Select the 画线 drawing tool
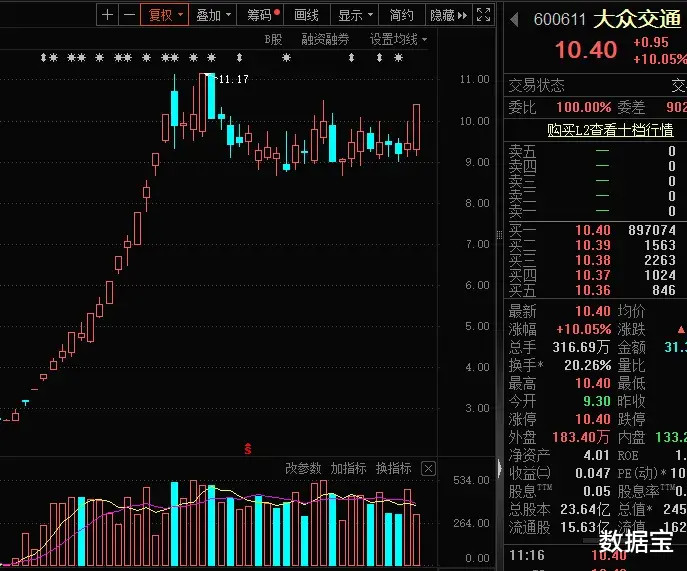This screenshot has width=687, height=571. click(x=307, y=15)
